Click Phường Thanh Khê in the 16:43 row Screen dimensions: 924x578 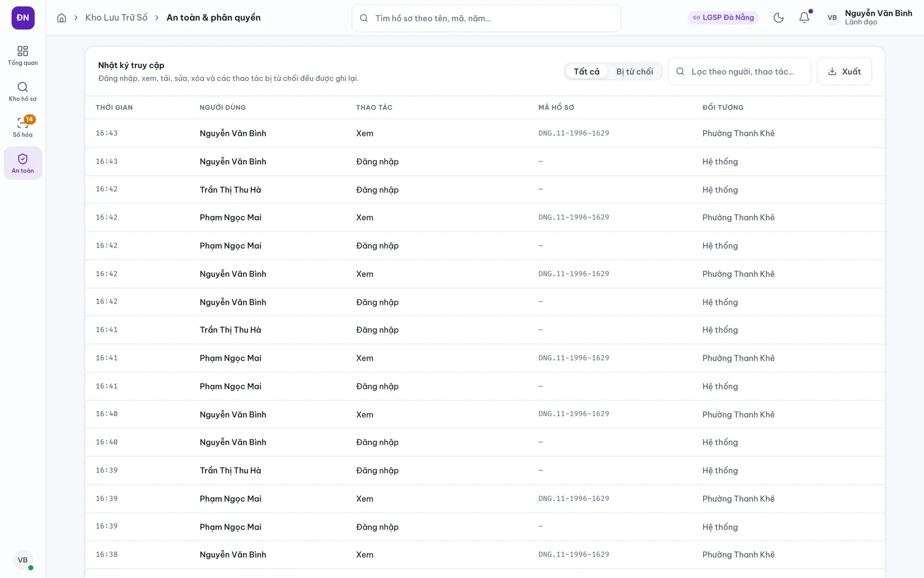coord(739,134)
